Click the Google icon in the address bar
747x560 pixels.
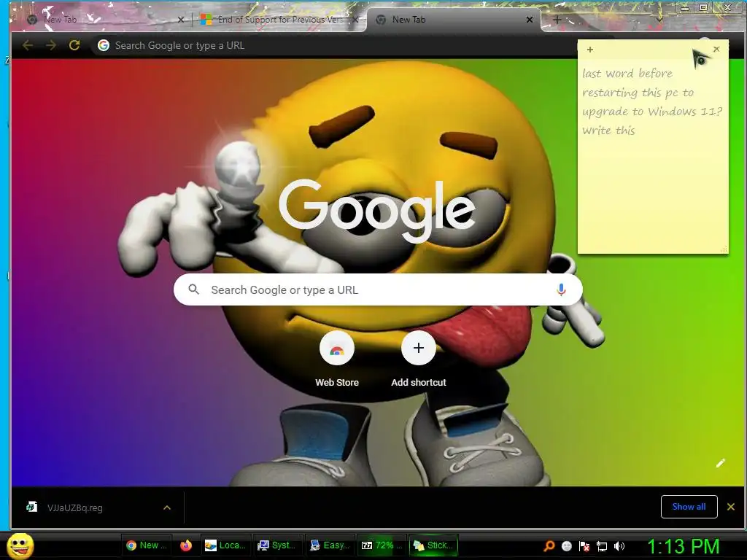(x=104, y=45)
